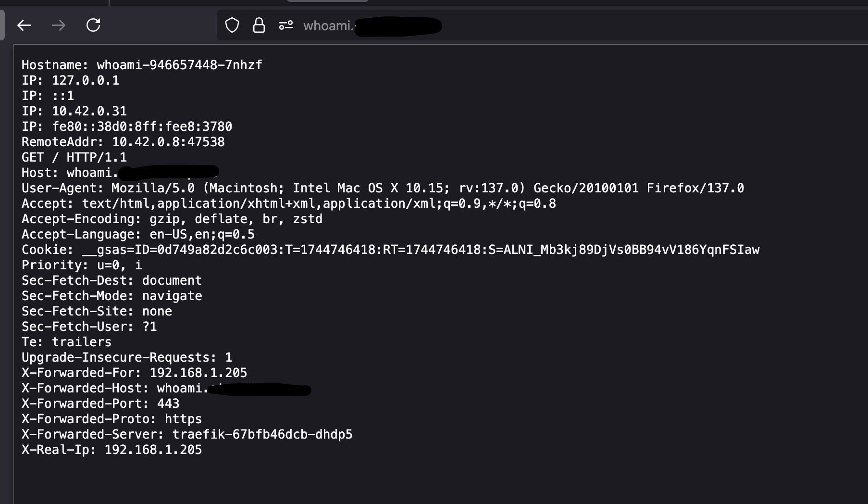Reload the current page
The width and height of the screenshot is (868, 504).
pos(93,25)
